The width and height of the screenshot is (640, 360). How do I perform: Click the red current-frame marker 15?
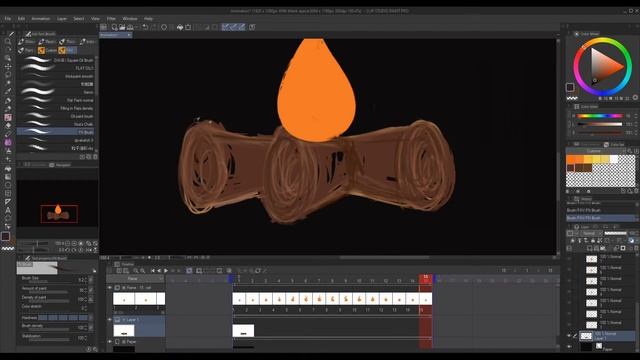(426, 278)
